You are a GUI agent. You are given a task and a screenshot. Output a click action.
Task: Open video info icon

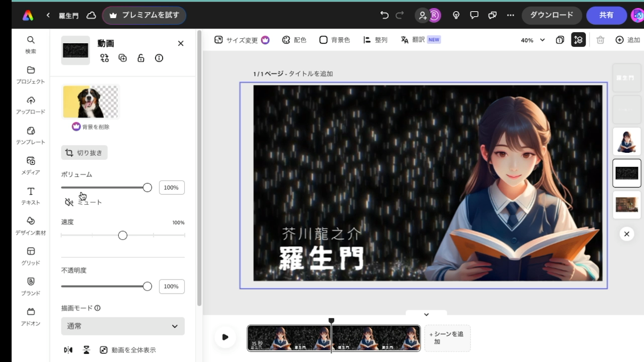coord(159,58)
